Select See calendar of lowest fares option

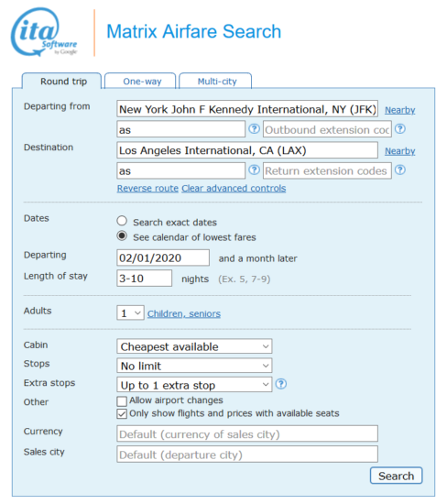[122, 236]
